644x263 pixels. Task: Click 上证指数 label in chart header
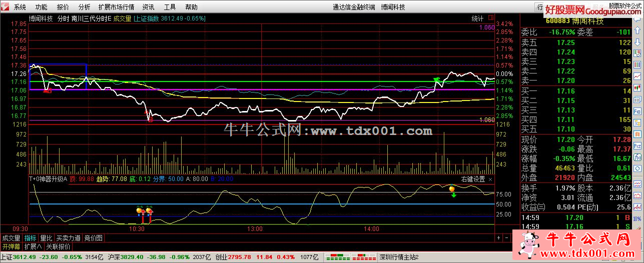tap(146, 18)
